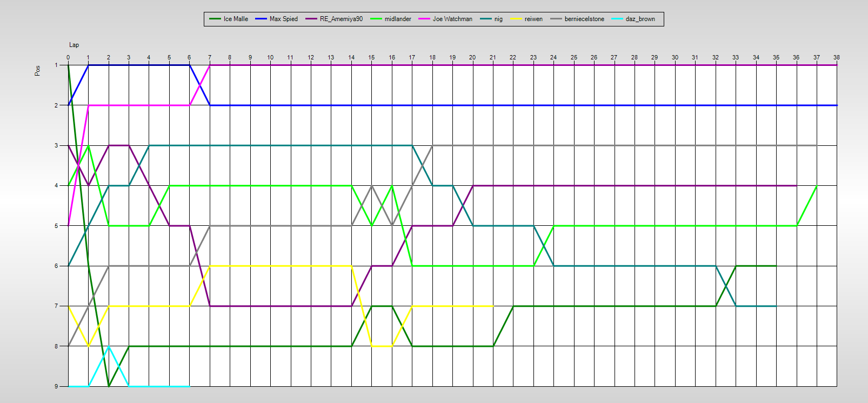Click the yellow reiwen legend color line

(x=517, y=19)
